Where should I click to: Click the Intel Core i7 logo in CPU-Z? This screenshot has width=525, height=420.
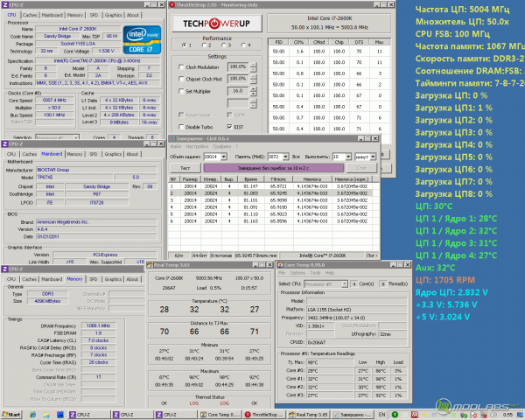[x=142, y=40]
